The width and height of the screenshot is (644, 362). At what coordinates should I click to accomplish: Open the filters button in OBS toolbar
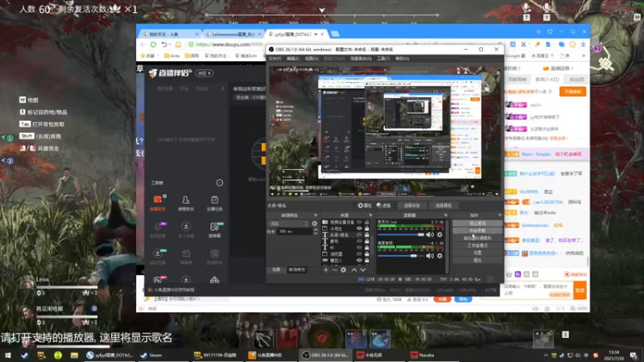coord(384,206)
